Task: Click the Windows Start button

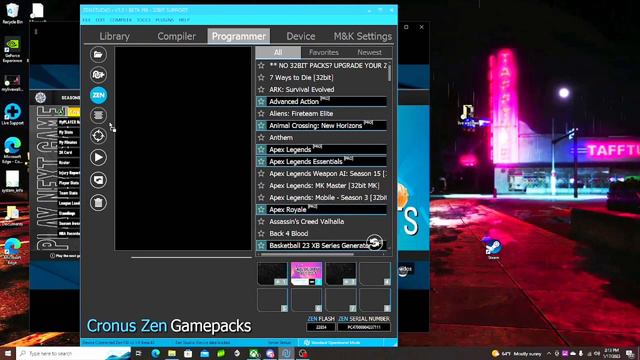Action: coord(8,353)
